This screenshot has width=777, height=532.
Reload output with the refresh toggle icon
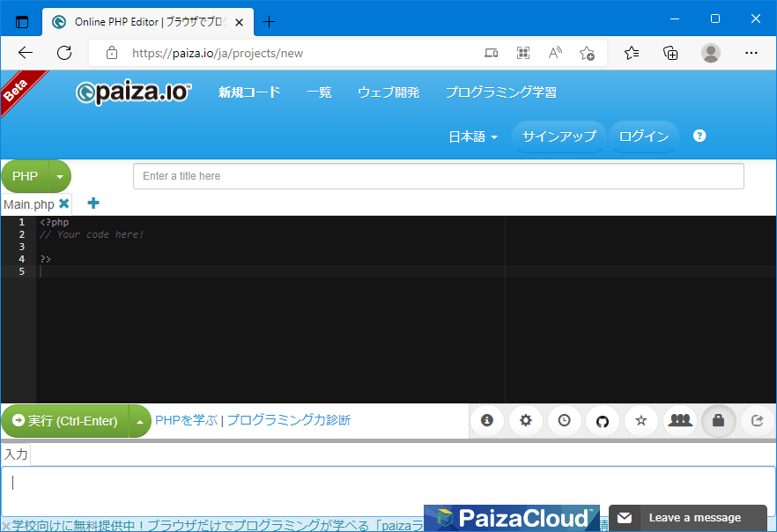pyautogui.click(x=758, y=421)
